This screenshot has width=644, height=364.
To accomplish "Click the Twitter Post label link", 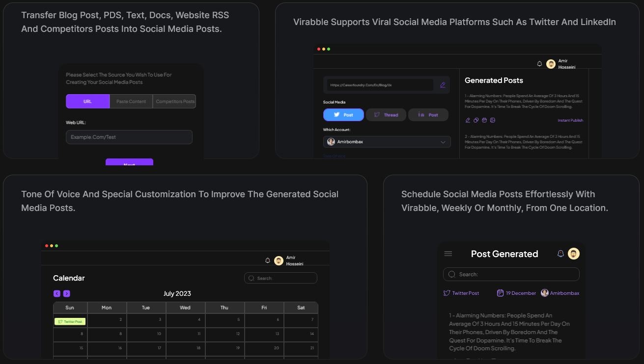I will (x=466, y=293).
